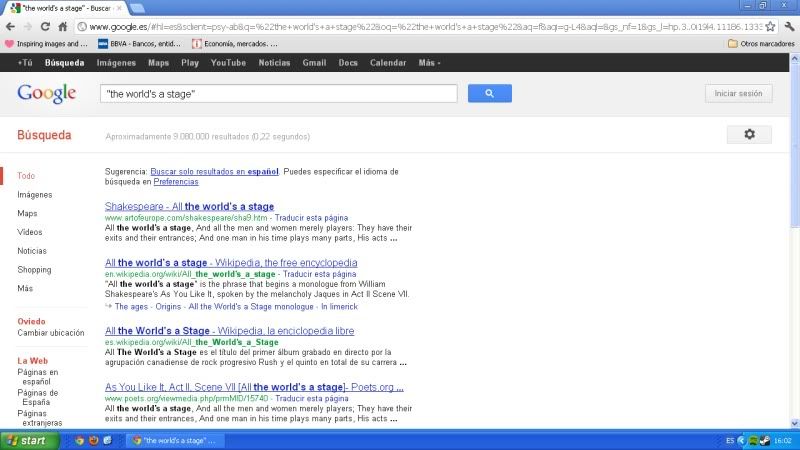Click the browser address bar URL

pos(424,27)
